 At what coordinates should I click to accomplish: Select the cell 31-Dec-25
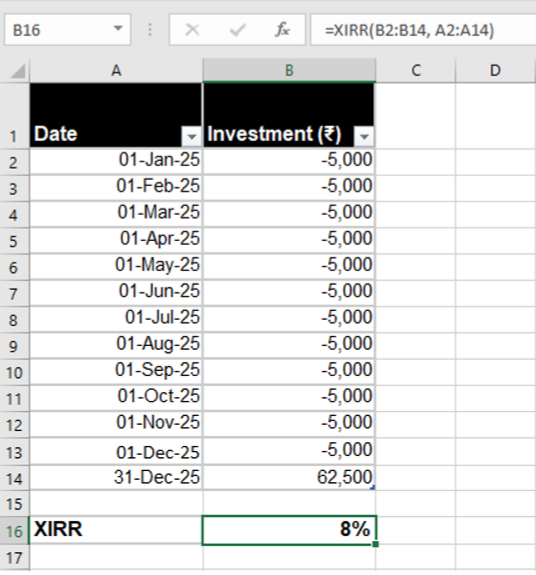116,477
